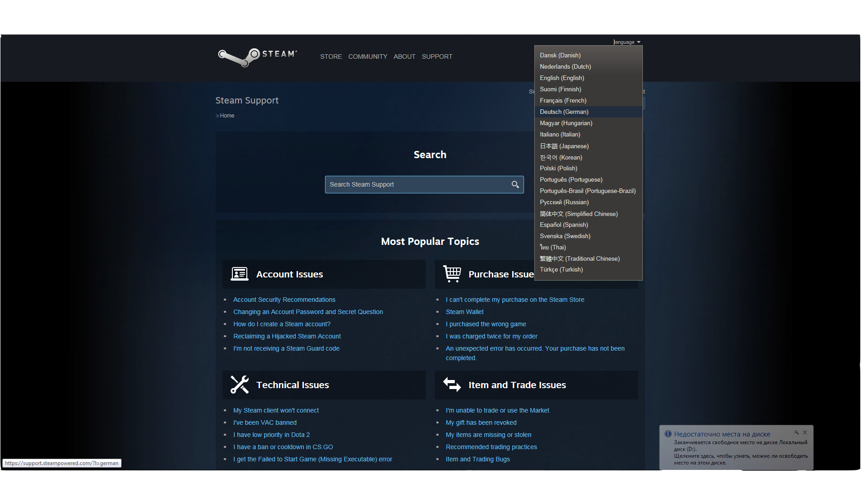The width and height of the screenshot is (868, 488).
Task: Open Account Security Recommendations link
Action: coord(284,300)
